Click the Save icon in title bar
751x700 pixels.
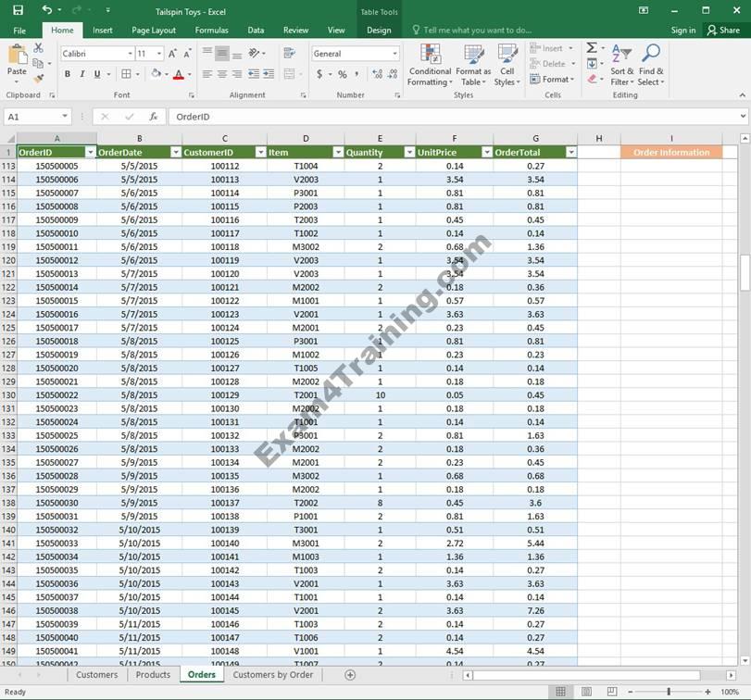[18, 10]
